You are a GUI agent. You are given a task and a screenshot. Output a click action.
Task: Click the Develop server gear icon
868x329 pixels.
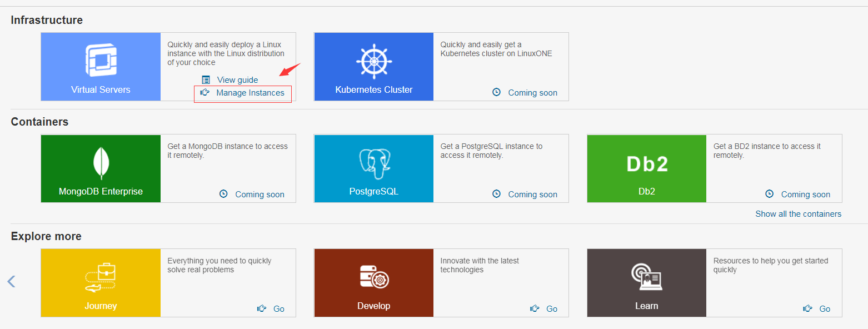pos(373,277)
